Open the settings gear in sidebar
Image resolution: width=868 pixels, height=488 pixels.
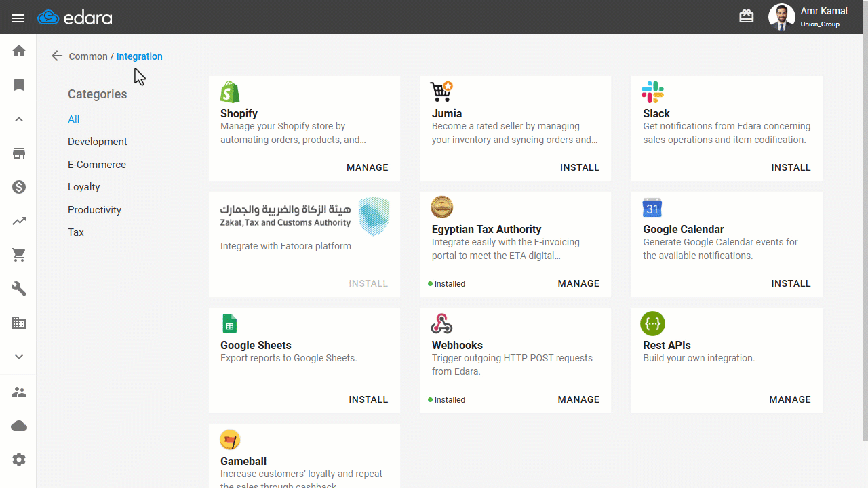(x=19, y=460)
